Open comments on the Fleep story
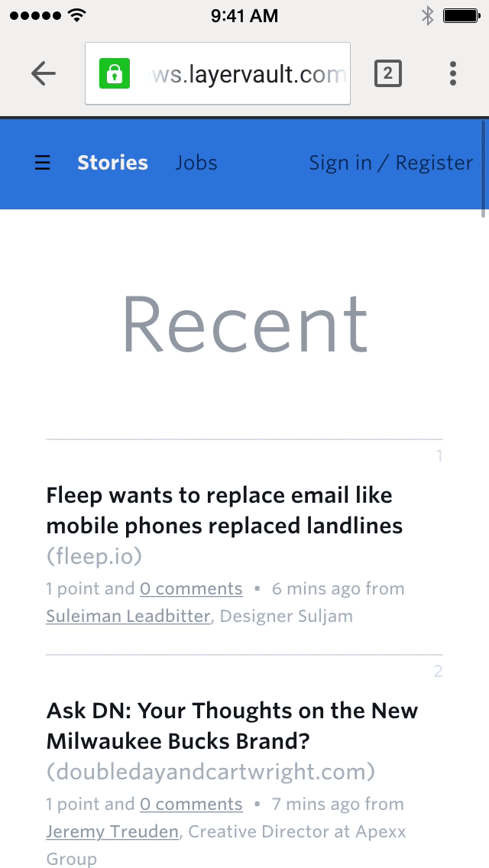This screenshot has width=489, height=868. [x=191, y=589]
